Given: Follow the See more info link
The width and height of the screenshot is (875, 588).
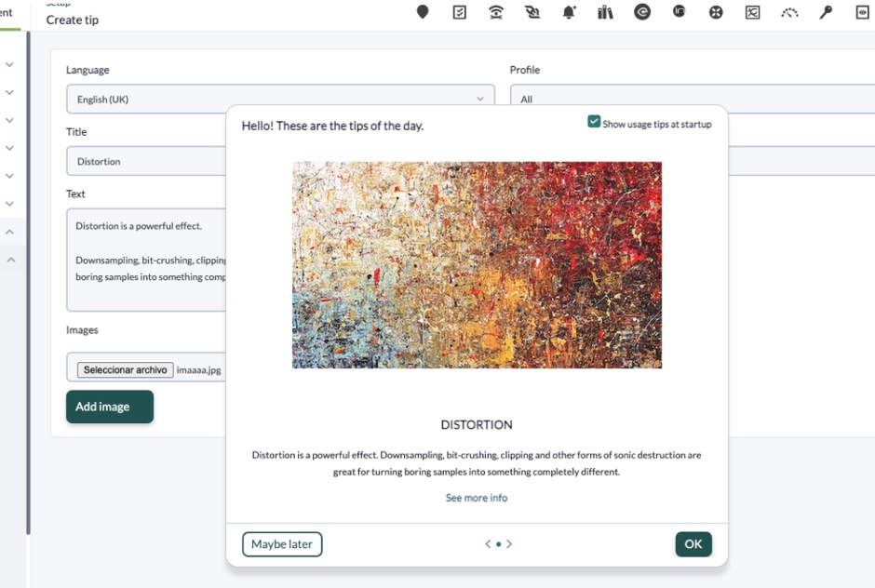Looking at the screenshot, I should 477,498.
